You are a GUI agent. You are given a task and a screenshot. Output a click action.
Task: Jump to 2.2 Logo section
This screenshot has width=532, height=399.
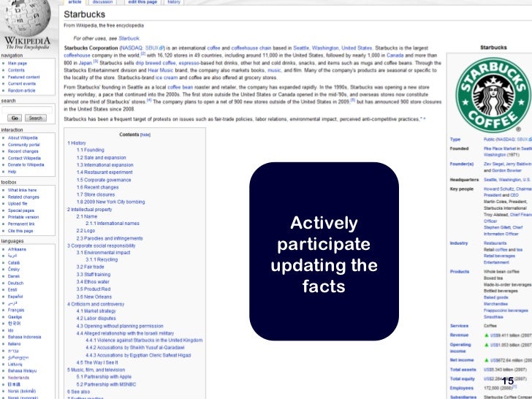(x=85, y=231)
